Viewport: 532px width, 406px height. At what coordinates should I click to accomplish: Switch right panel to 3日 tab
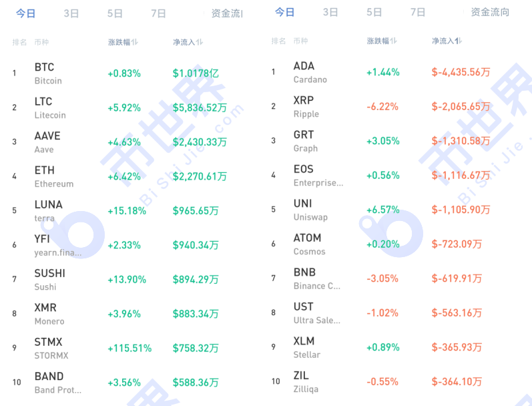point(330,12)
